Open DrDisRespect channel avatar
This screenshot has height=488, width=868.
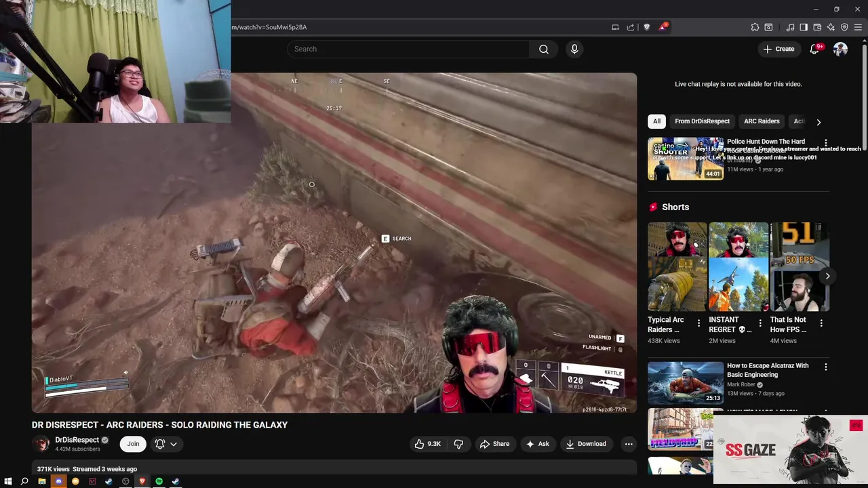coord(41,444)
